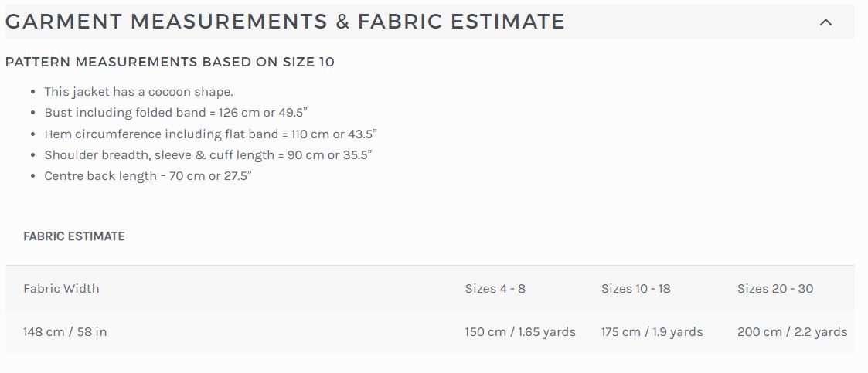Click the cocoon shape bullet text
868x373 pixels.
139,91
